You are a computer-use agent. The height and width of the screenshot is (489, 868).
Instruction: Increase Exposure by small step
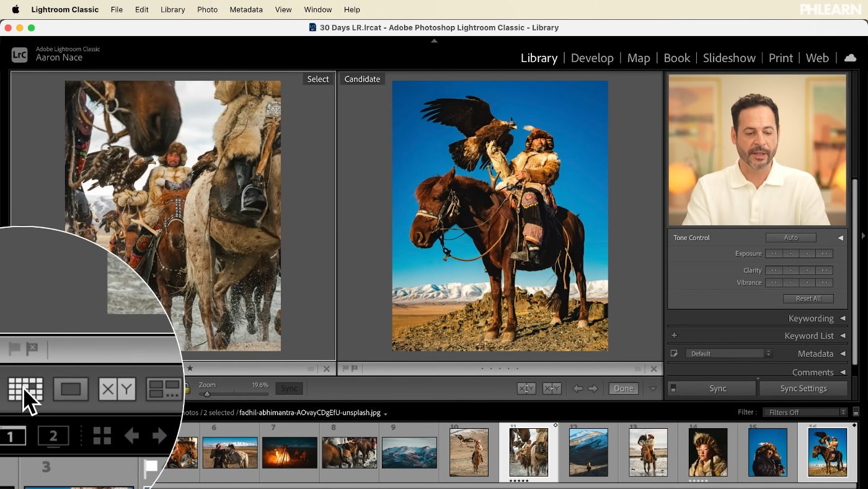pyautogui.click(x=807, y=253)
